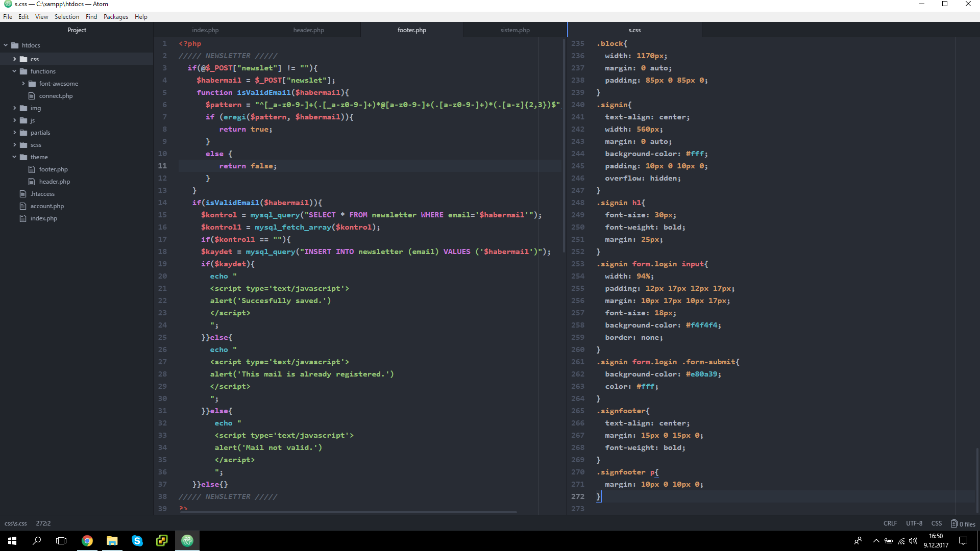Screen dimensions: 980x551
Task: Click the Atom icon on the taskbar
Action: (x=187, y=541)
